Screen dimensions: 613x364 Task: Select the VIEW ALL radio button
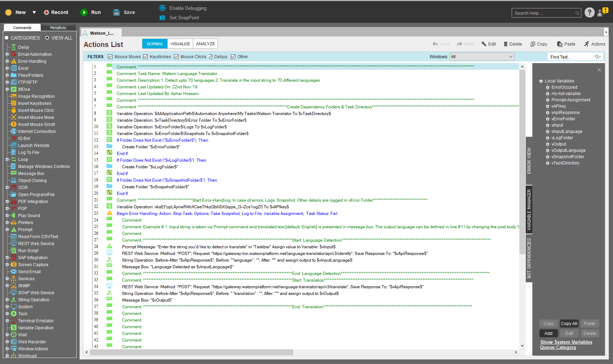pyautogui.click(x=47, y=38)
